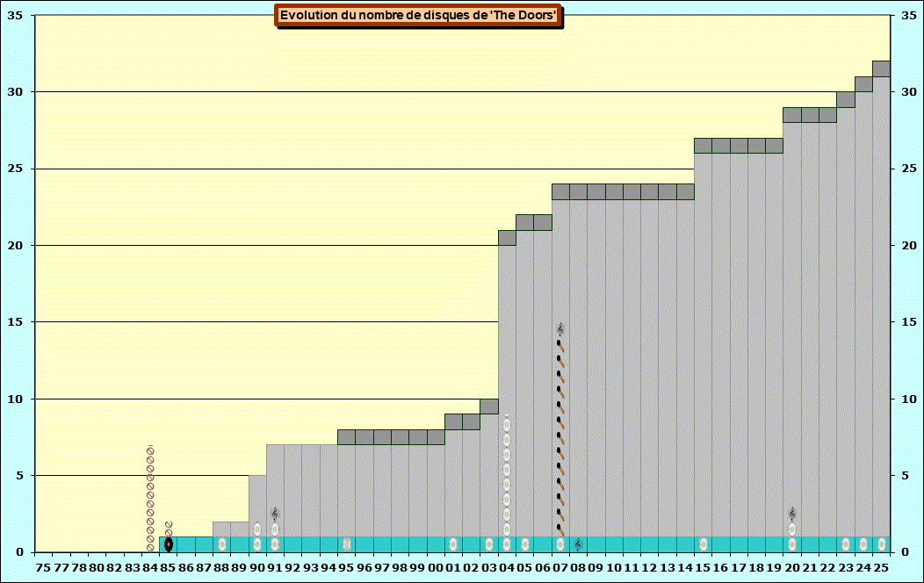The image size is (924, 583).
Task: Click the dark grey block atop the 15 bar
Action: (704, 146)
